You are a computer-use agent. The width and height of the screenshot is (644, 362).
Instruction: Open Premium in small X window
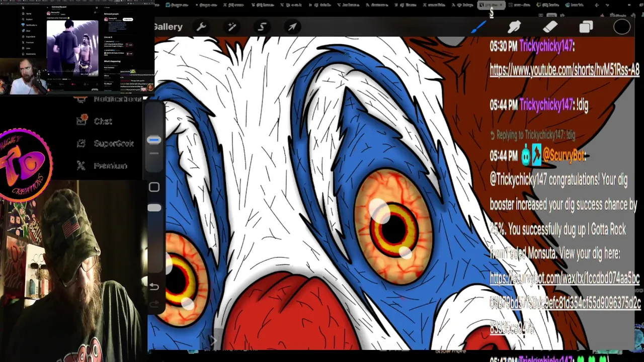28,42
